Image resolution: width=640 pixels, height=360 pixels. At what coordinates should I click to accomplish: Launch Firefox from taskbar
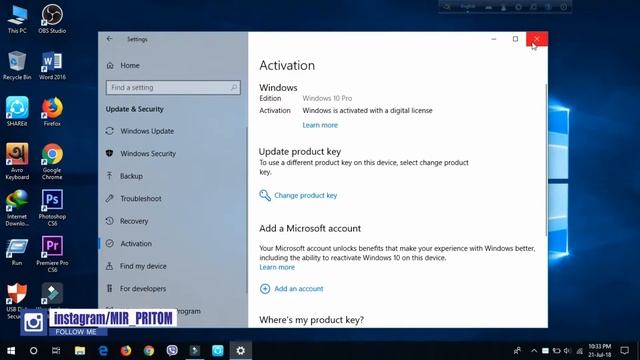click(126, 351)
